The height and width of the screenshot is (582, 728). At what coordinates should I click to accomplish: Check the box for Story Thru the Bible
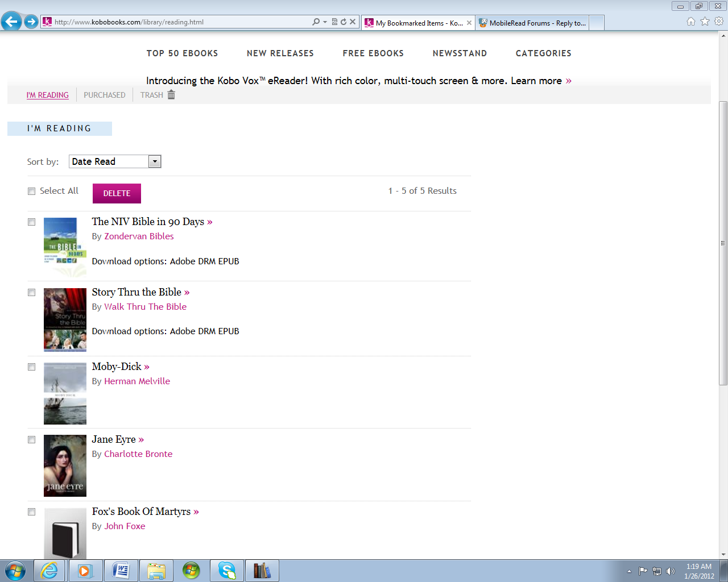pos(32,293)
